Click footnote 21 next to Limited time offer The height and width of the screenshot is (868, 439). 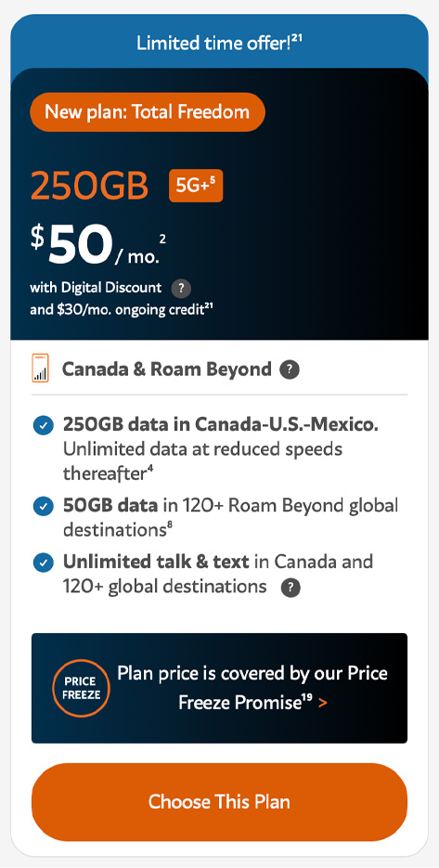coord(297,38)
